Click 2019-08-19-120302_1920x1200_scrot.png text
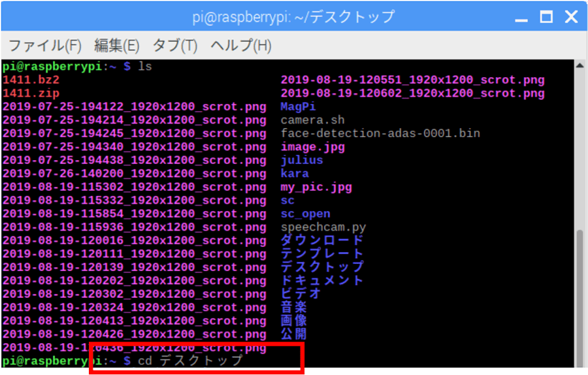588x375 pixels. (134, 295)
